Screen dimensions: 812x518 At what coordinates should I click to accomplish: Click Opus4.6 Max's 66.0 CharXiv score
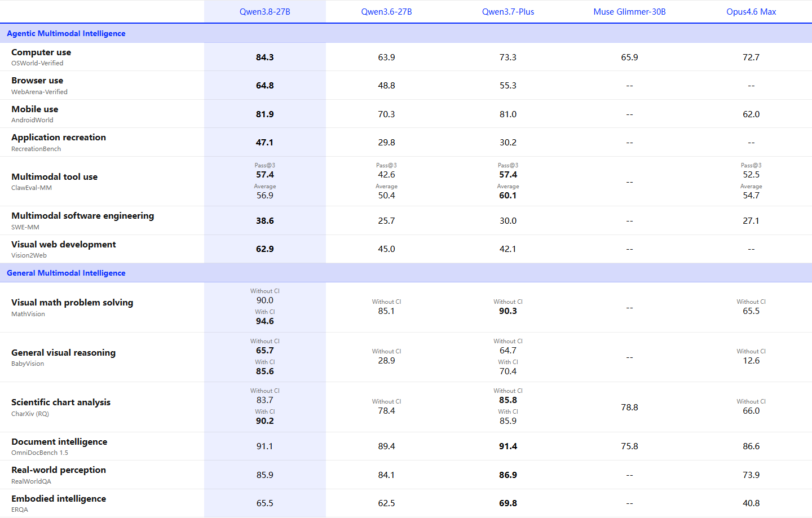coord(751,411)
